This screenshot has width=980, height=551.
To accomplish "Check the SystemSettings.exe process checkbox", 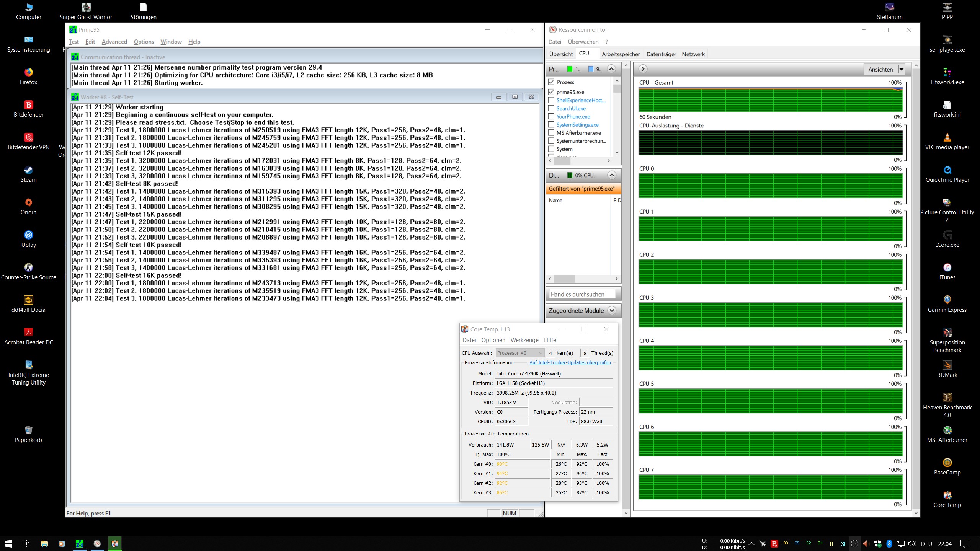I will pos(551,125).
